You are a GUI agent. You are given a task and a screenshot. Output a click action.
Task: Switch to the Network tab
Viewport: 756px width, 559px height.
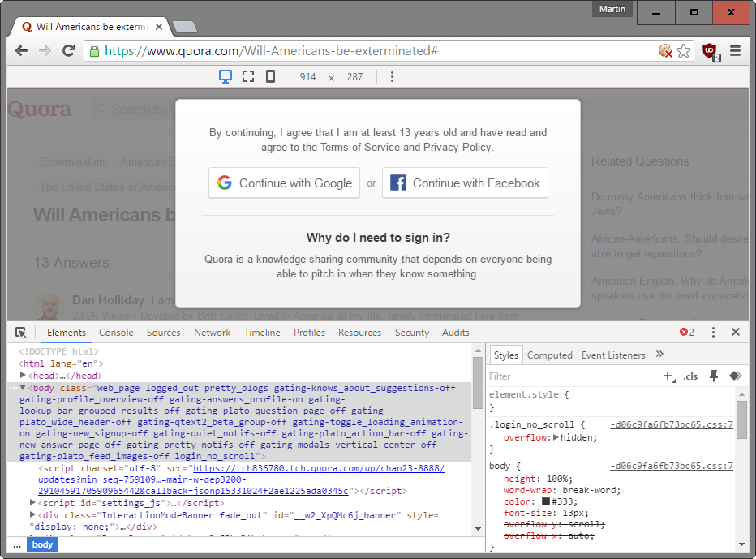click(x=212, y=332)
